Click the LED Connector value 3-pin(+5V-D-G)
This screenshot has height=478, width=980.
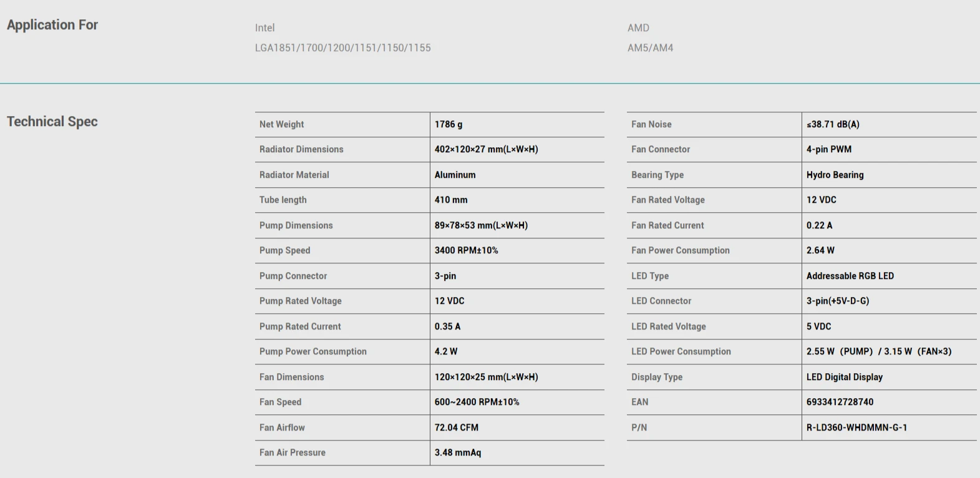[x=837, y=301]
